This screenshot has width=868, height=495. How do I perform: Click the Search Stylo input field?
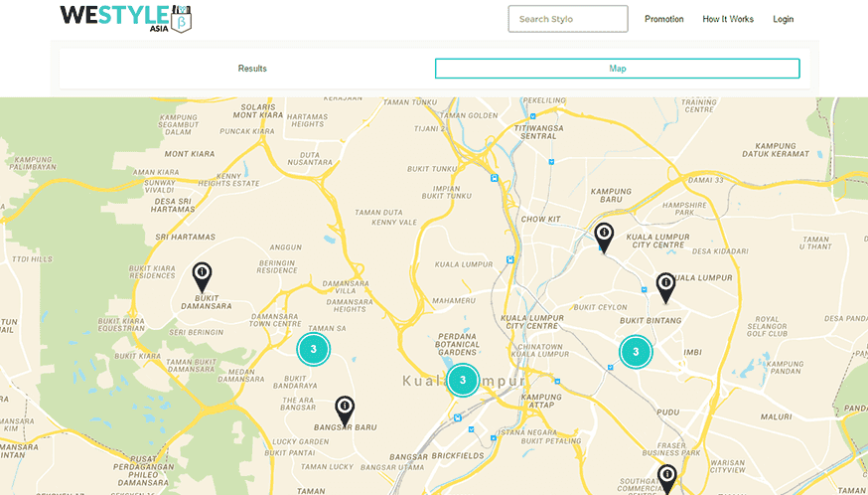tap(567, 19)
